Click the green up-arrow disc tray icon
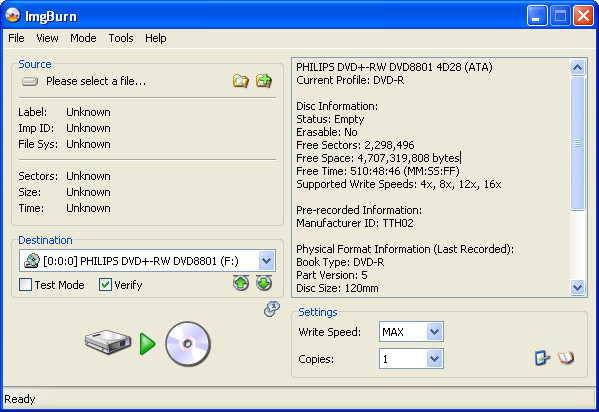The width and height of the screenshot is (599, 412). 241,283
